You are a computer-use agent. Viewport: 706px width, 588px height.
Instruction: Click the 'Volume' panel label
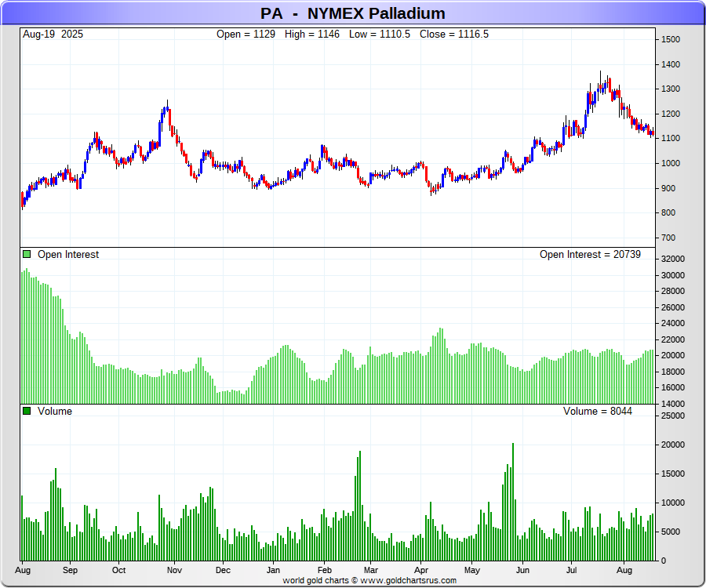pos(55,411)
